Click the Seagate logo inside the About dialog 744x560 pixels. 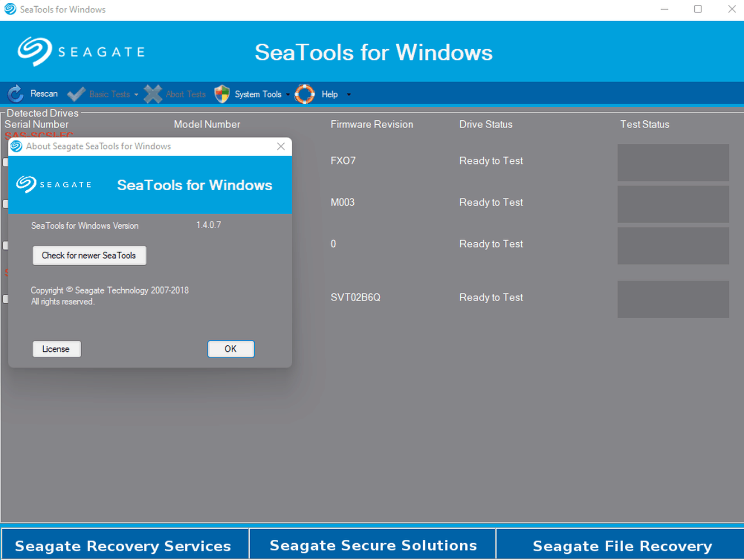tap(54, 184)
